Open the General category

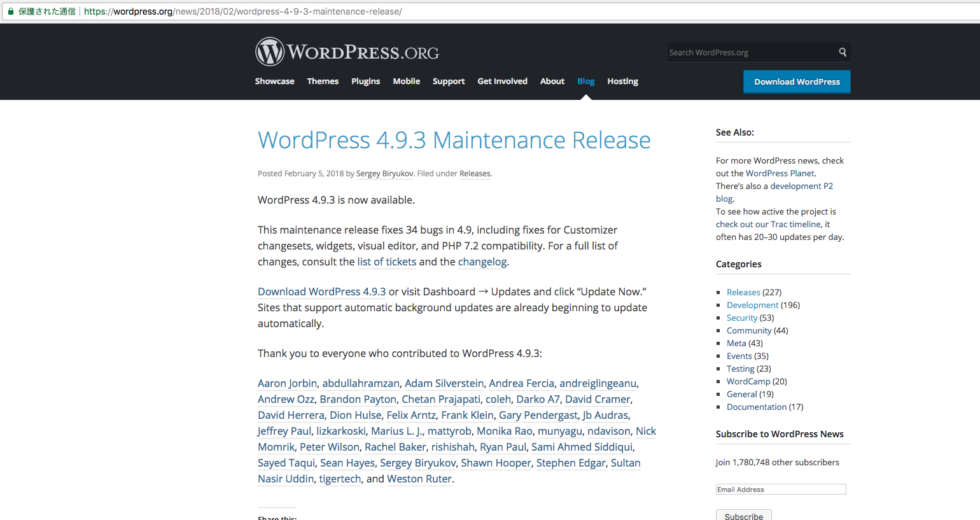(x=742, y=394)
